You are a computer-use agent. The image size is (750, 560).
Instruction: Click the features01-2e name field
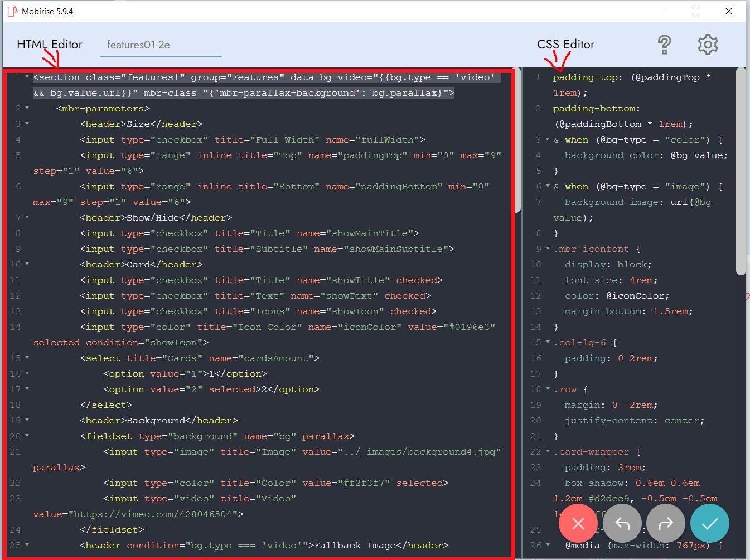(x=161, y=45)
